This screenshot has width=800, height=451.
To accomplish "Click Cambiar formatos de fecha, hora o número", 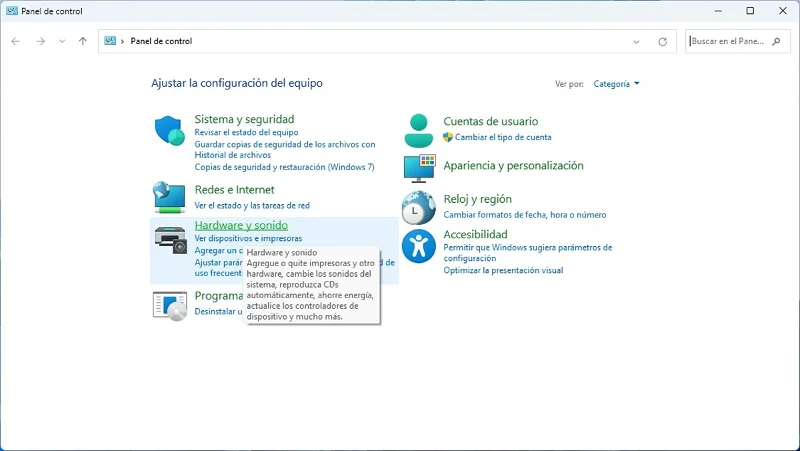I will pos(525,215).
